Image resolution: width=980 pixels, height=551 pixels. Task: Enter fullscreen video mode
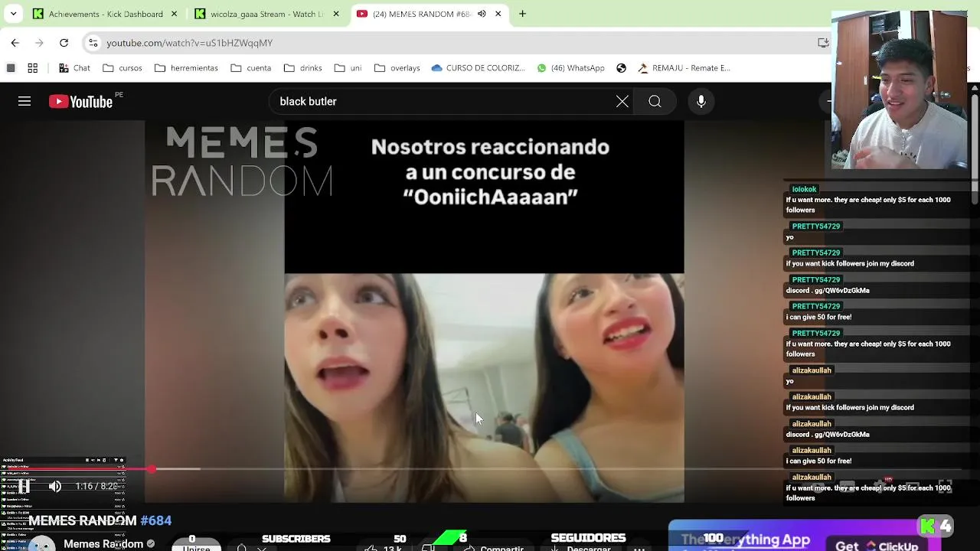click(x=946, y=487)
